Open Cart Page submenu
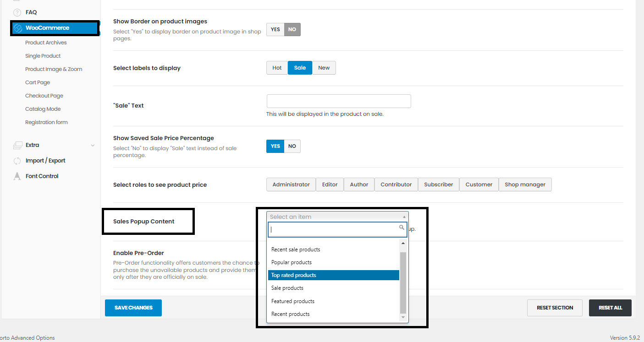Image resolution: width=644 pixels, height=342 pixels. 38,82
